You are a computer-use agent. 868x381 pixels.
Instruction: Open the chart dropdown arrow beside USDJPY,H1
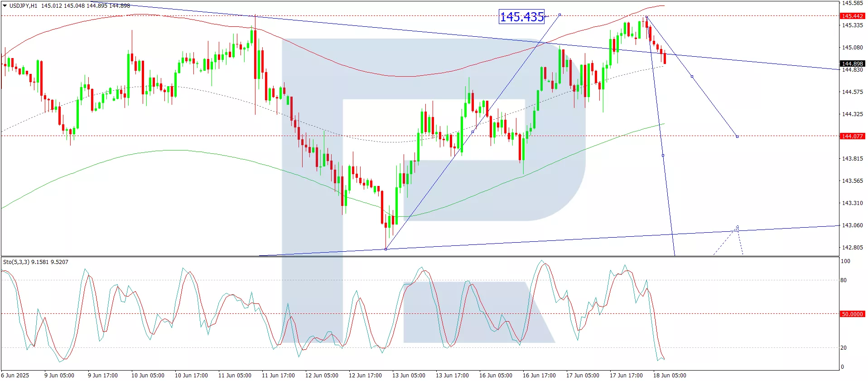click(x=5, y=6)
